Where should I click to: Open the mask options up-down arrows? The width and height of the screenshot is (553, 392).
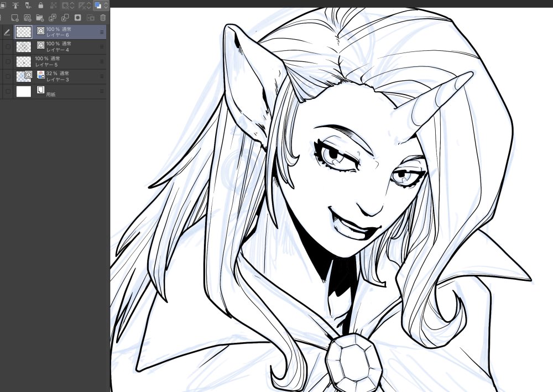point(72,6)
